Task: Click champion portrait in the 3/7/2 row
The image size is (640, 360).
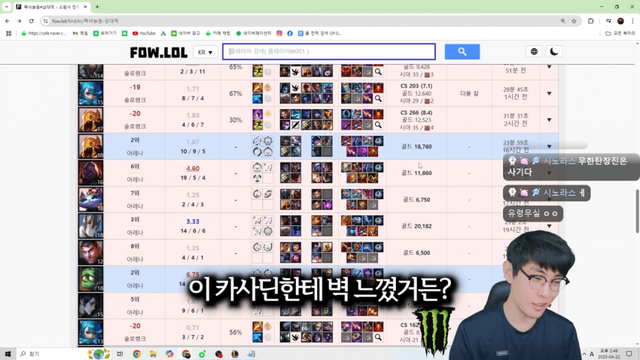Action: point(91,332)
